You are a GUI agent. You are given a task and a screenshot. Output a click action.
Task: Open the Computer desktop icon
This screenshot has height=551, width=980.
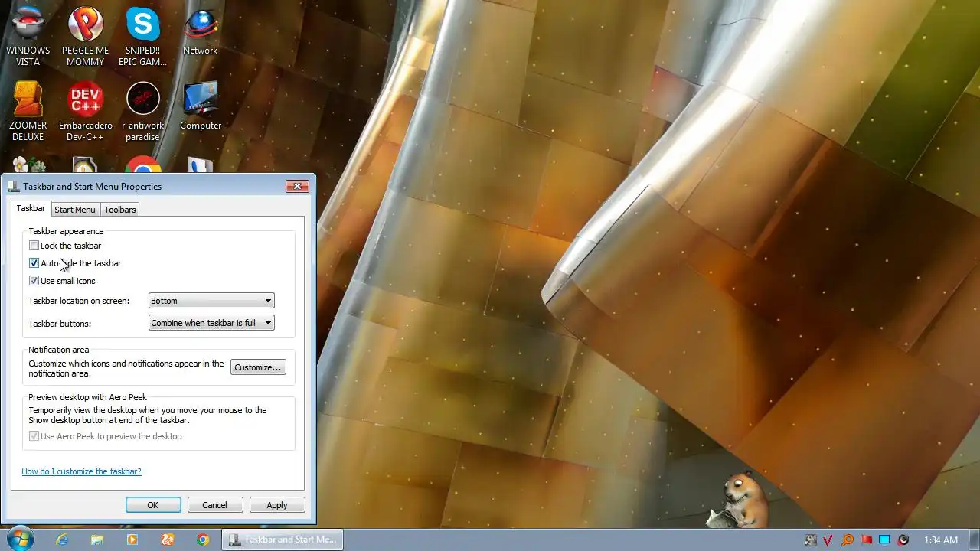pos(201,106)
